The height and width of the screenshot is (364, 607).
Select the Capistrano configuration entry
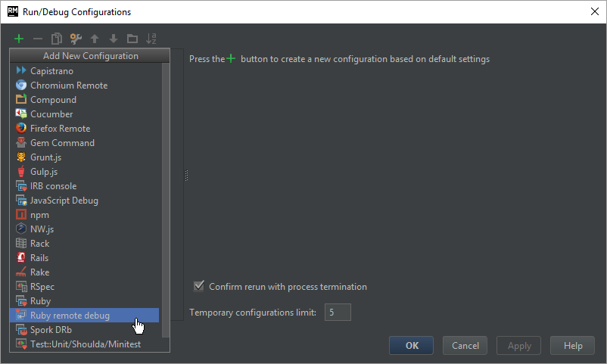click(x=51, y=71)
